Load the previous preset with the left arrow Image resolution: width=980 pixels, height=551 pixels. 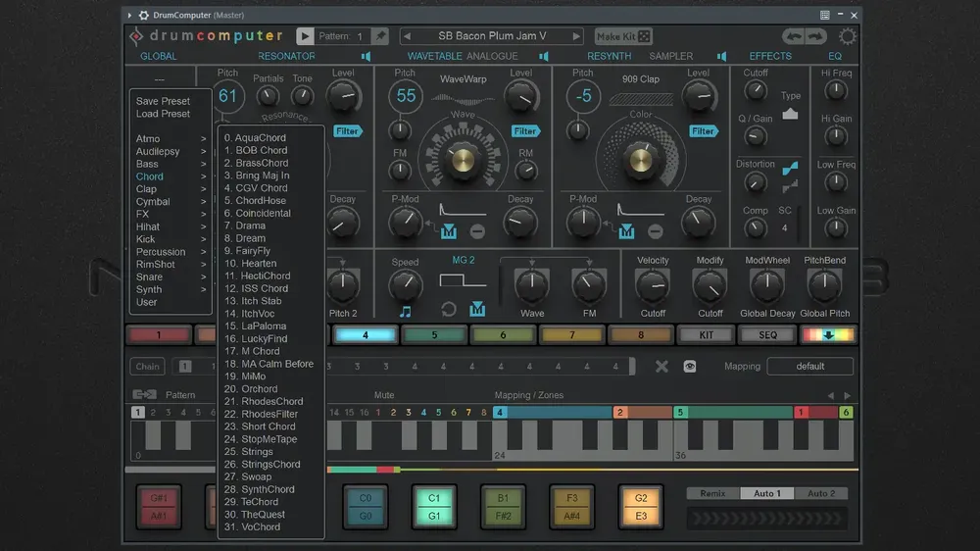pyautogui.click(x=407, y=36)
